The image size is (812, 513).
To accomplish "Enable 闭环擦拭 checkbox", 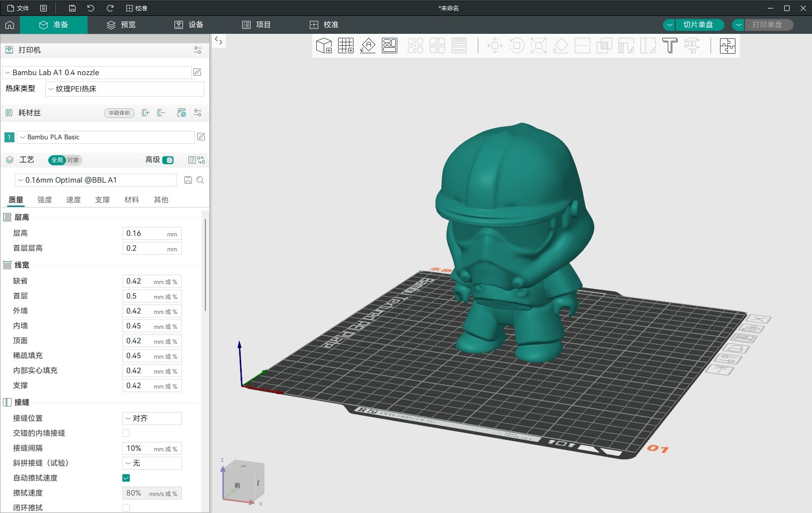I will 126,508.
